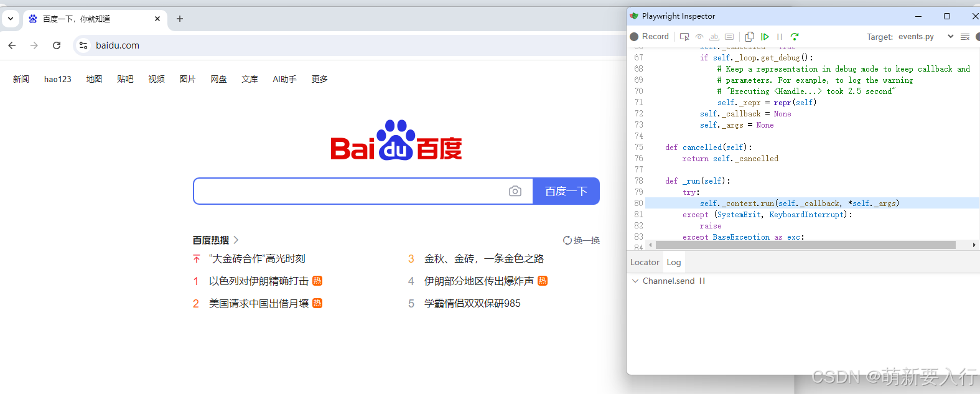Open hot search 学霸情侣双双保研985

click(x=472, y=303)
